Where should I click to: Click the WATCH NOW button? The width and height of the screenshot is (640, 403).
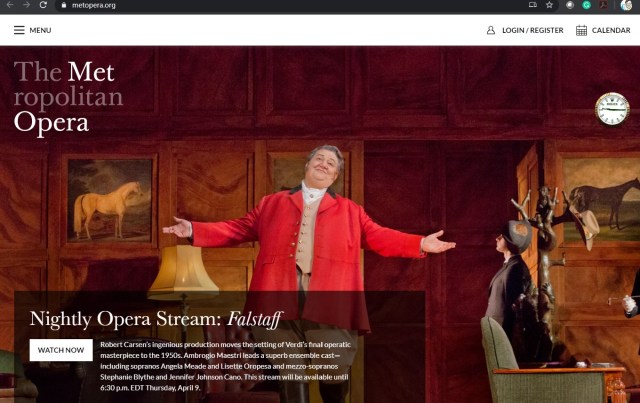click(61, 350)
